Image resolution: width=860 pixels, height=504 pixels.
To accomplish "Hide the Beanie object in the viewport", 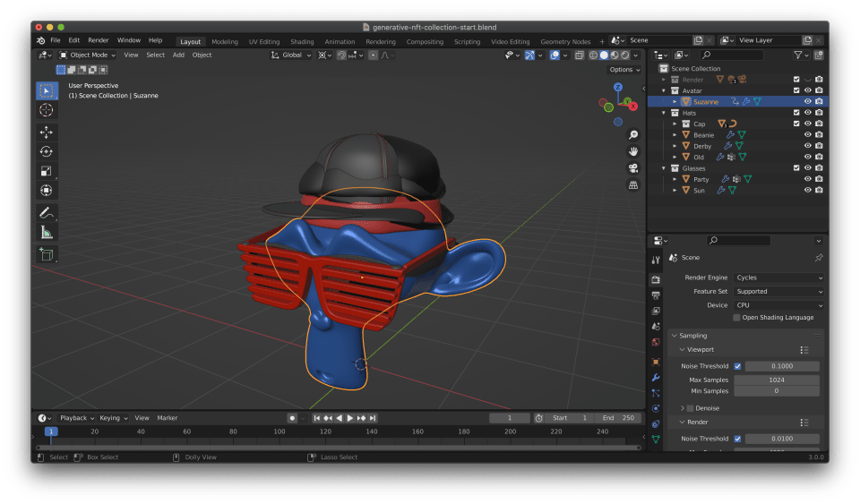I will point(807,135).
